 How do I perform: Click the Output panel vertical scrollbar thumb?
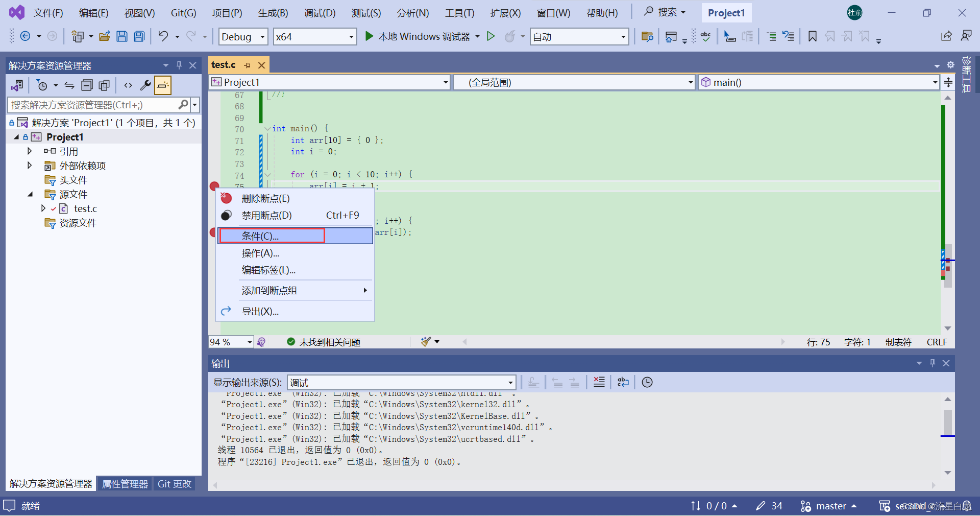(948, 423)
